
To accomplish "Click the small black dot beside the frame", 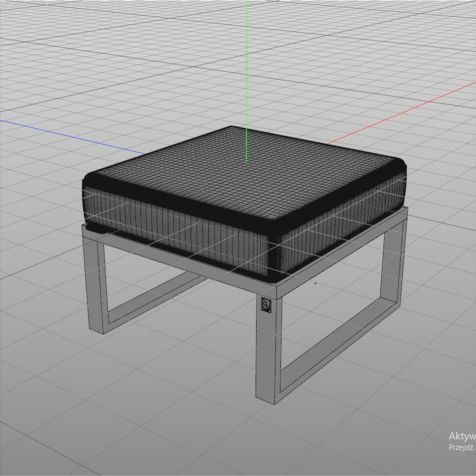I will pyautogui.click(x=315, y=284).
